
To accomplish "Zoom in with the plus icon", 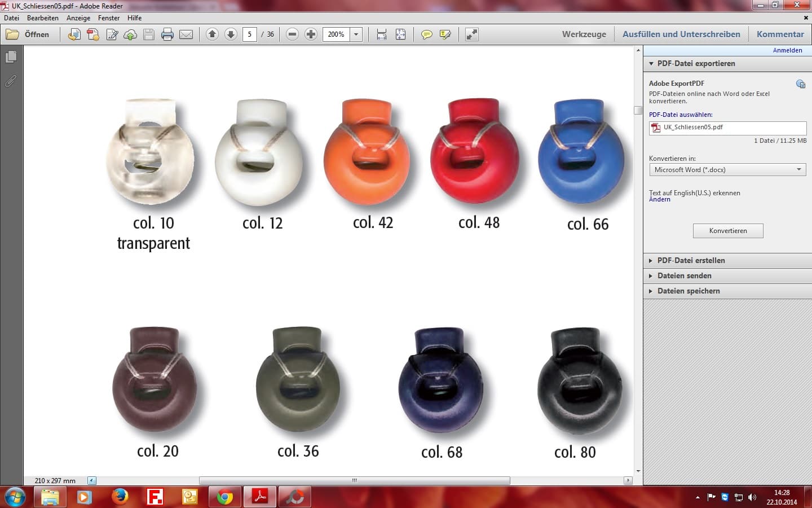I will point(311,34).
